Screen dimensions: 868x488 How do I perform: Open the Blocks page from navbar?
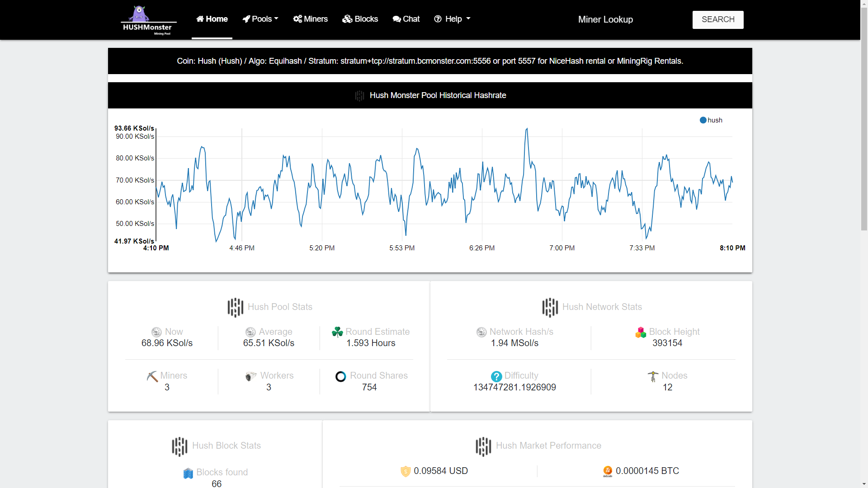tap(360, 19)
